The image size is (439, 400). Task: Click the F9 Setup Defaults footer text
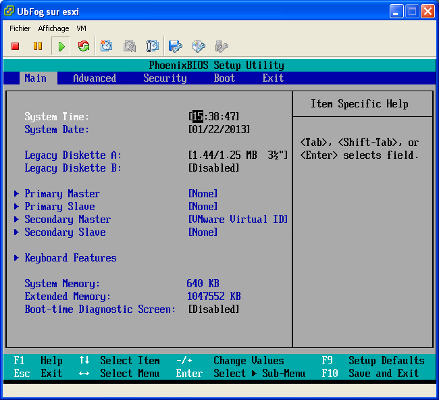[x=373, y=360]
